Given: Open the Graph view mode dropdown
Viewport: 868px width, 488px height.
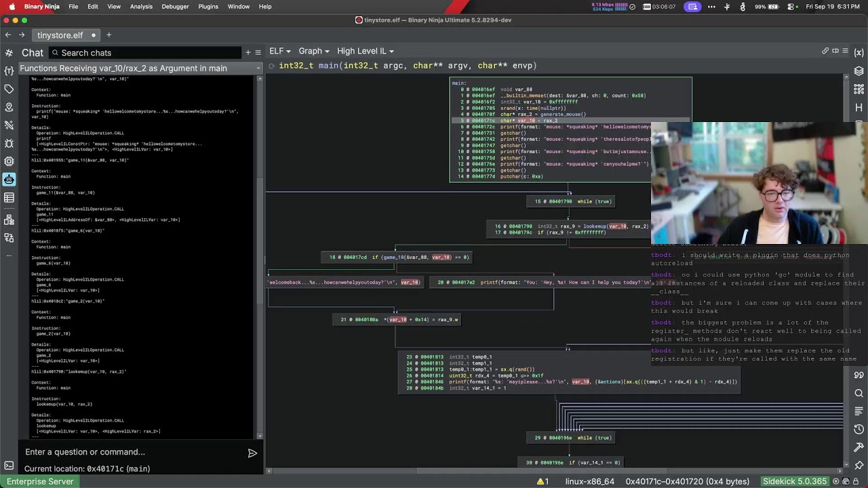Looking at the screenshot, I should pyautogui.click(x=314, y=51).
